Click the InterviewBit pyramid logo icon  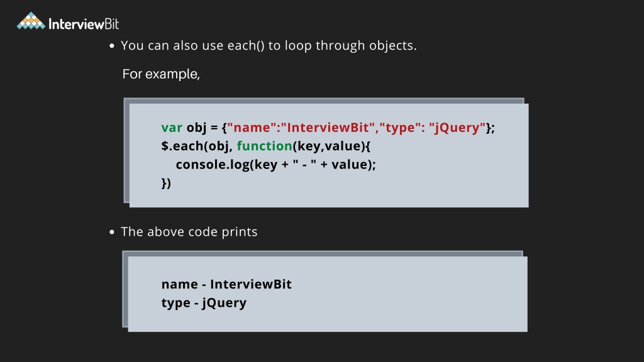(x=31, y=21)
